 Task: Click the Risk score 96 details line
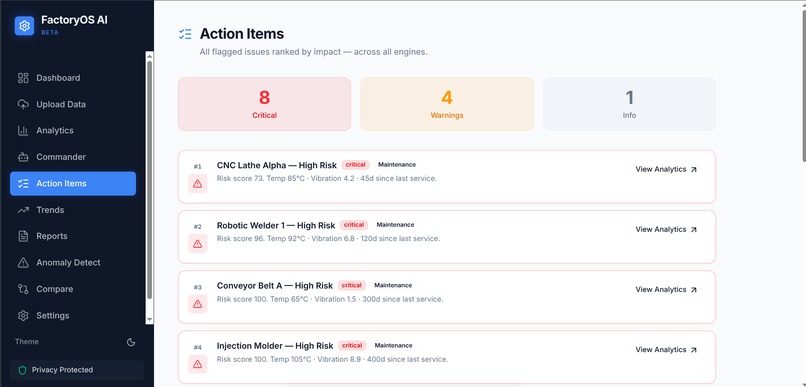click(x=328, y=239)
